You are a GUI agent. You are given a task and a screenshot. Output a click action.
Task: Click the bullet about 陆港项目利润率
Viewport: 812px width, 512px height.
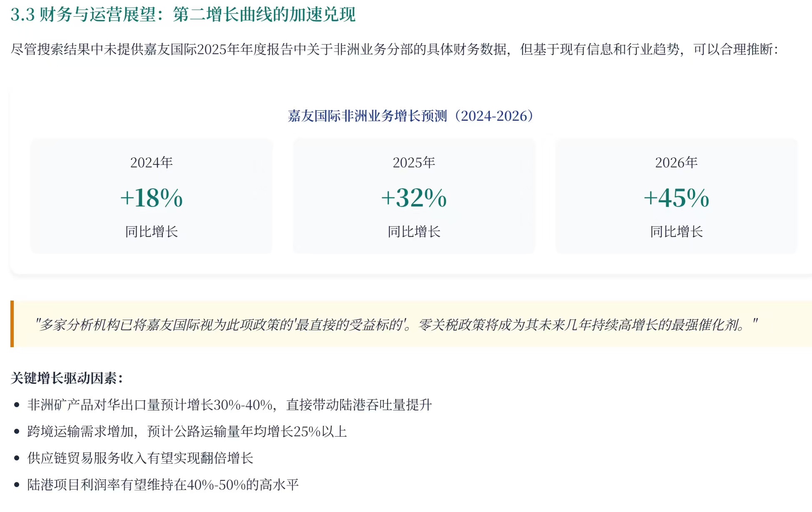coord(163,485)
